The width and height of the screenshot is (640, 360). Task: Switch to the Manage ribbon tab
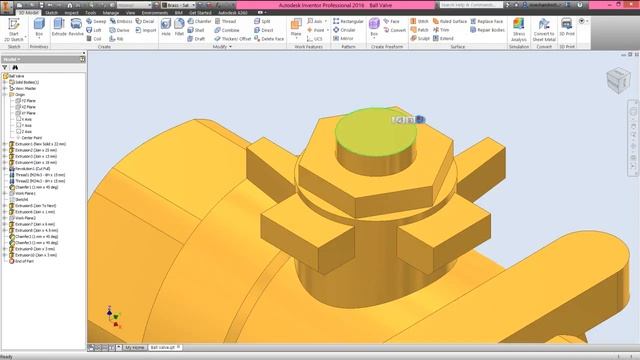point(111,13)
